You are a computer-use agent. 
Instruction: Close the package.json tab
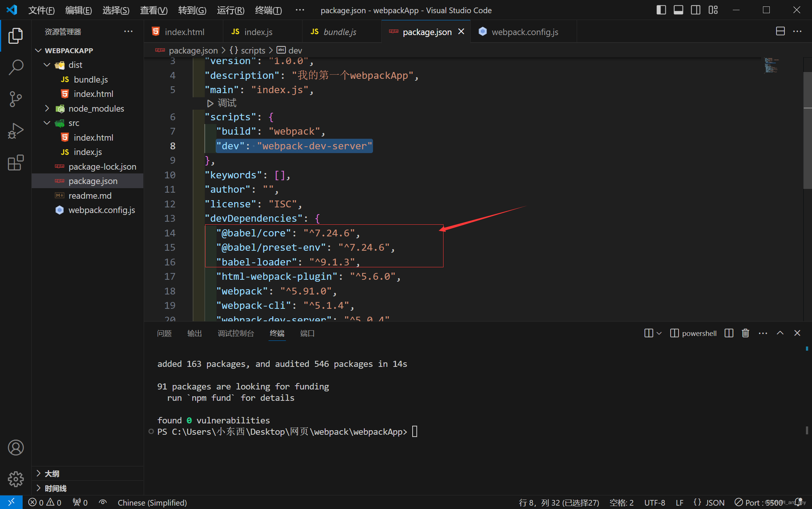[x=461, y=32]
